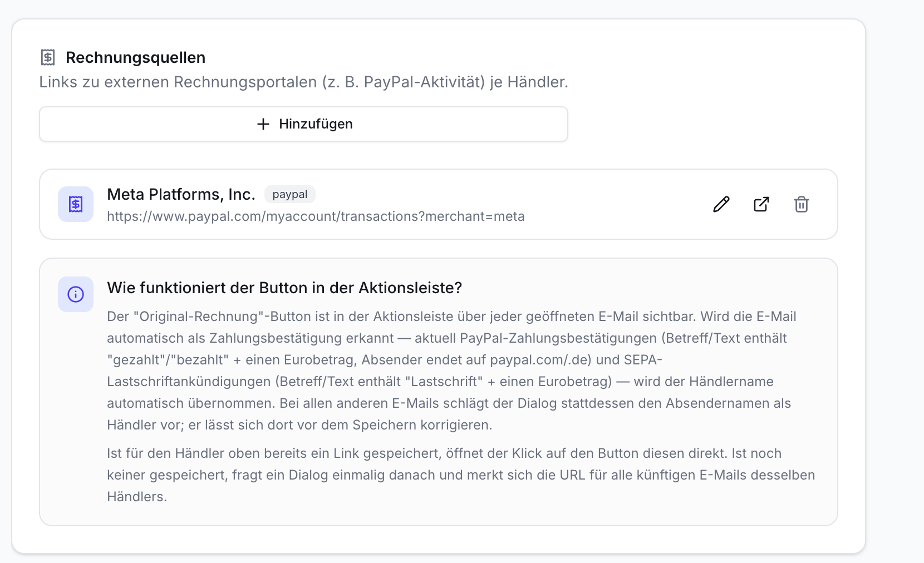The height and width of the screenshot is (563, 924).
Task: Click the Rechnungsquellen heading
Action: 135,57
